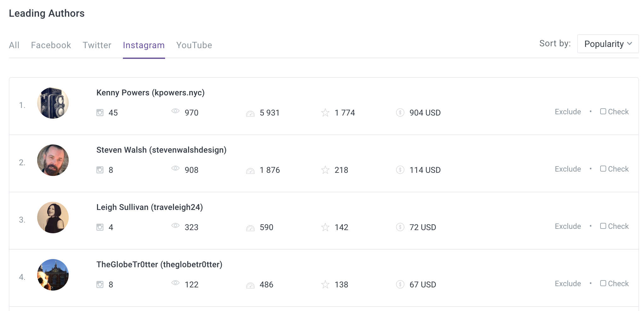
Task: Exclude Leigh Sullivan from the list
Action: click(568, 226)
